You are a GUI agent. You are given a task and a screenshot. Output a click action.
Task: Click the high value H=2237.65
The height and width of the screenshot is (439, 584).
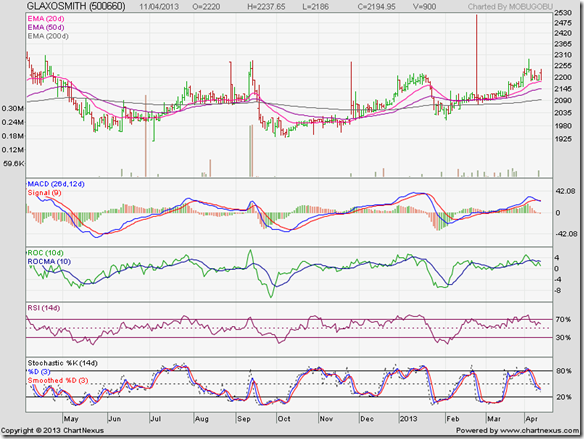pos(266,7)
